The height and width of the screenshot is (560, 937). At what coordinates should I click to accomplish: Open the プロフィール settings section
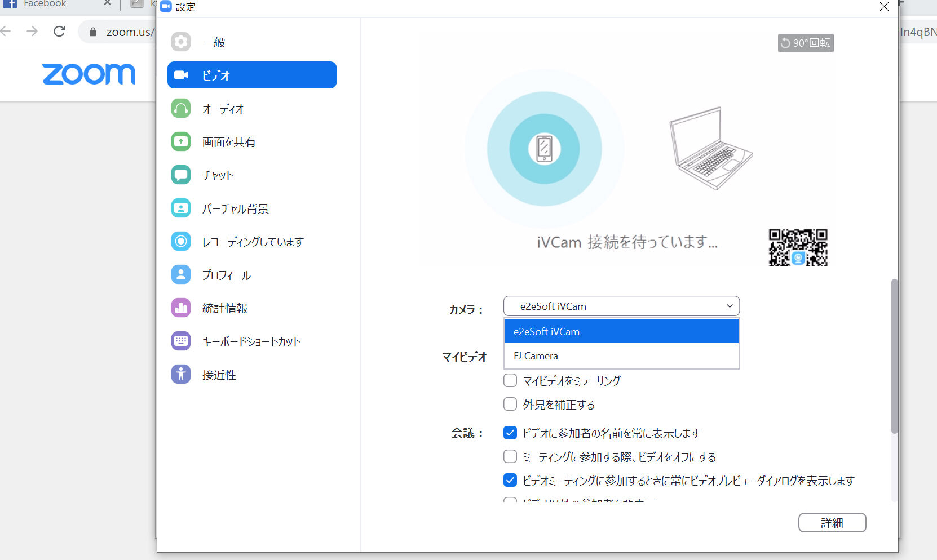(x=252, y=274)
